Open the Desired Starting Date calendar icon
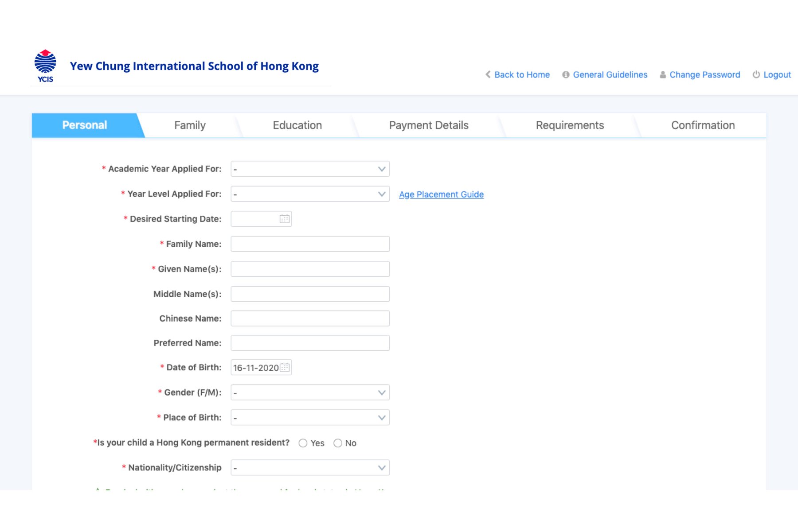Image resolution: width=798 pixels, height=532 pixels. 284,219
